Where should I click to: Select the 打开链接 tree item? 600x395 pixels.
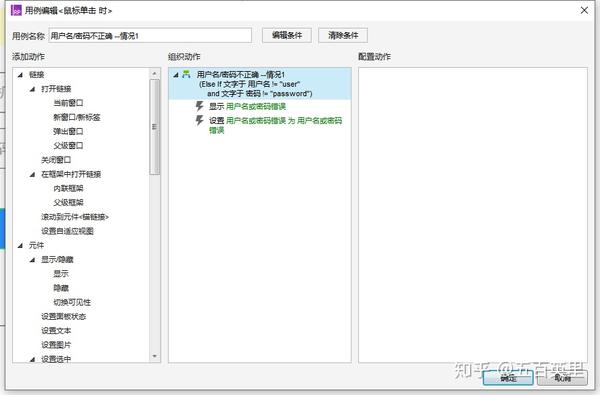coord(56,89)
